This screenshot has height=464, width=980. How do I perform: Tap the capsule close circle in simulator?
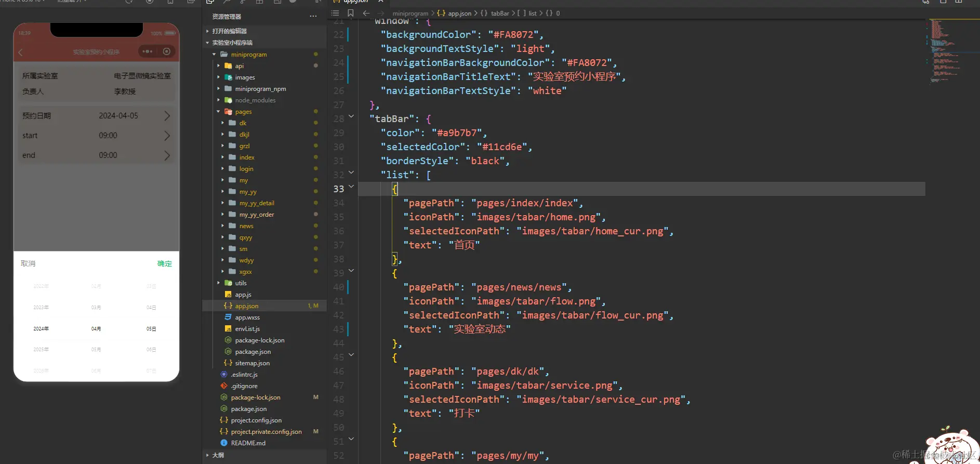pyautogui.click(x=167, y=51)
